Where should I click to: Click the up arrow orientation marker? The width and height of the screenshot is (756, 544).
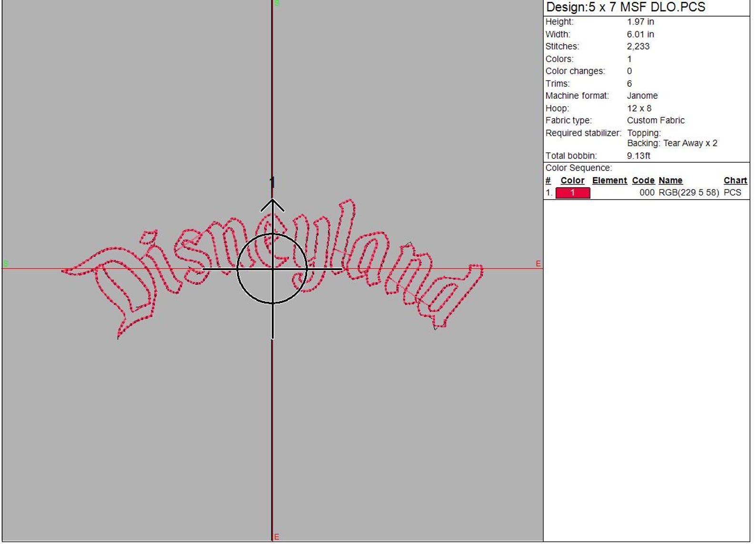coord(272,205)
